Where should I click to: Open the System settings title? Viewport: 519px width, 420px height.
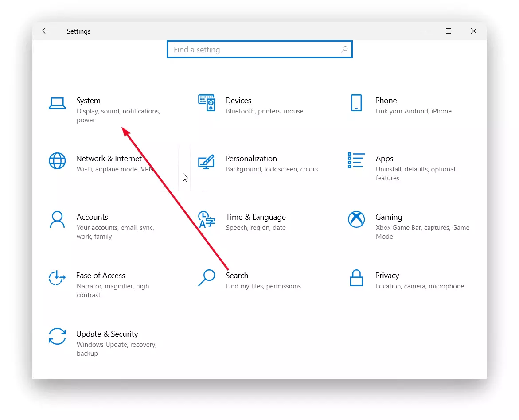tap(88, 101)
